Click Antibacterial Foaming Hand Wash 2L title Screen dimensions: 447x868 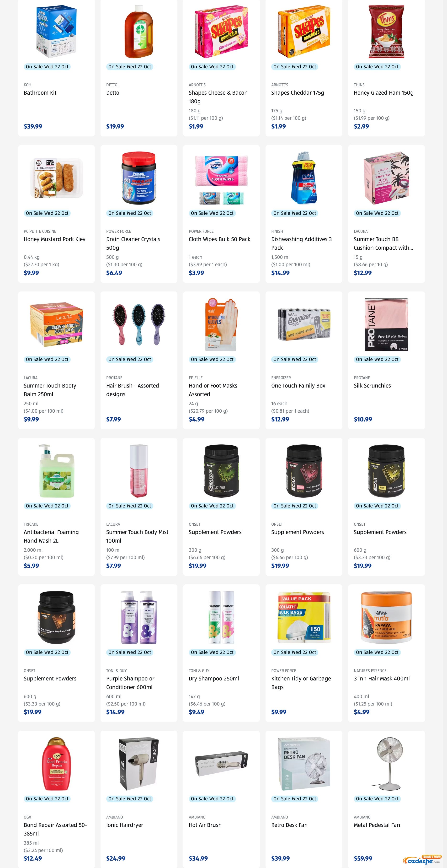[x=51, y=536]
